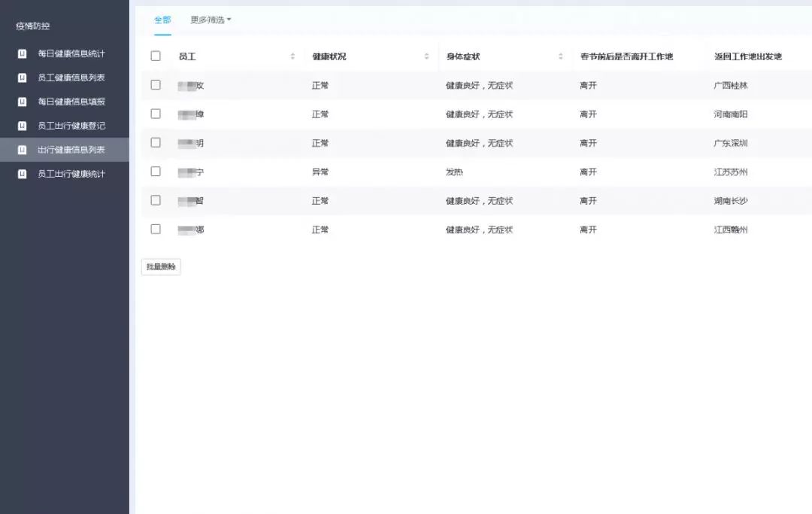The height and width of the screenshot is (514, 812).
Task: Click the icon beside 员工健康信息列表
Action: 22,78
